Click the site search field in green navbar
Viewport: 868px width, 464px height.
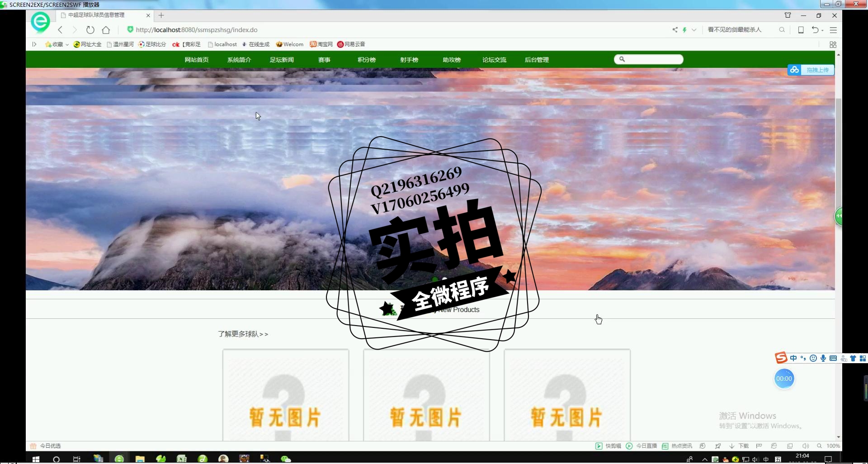649,59
